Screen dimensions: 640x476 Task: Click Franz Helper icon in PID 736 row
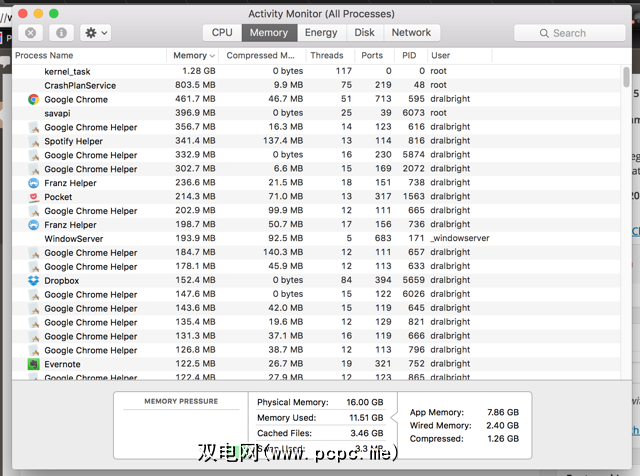point(33,225)
